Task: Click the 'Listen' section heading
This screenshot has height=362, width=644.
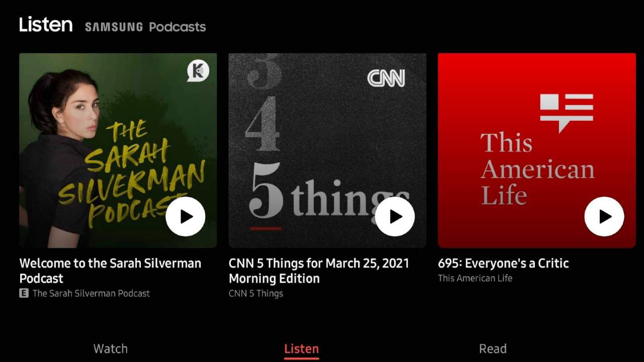Action: [x=46, y=24]
